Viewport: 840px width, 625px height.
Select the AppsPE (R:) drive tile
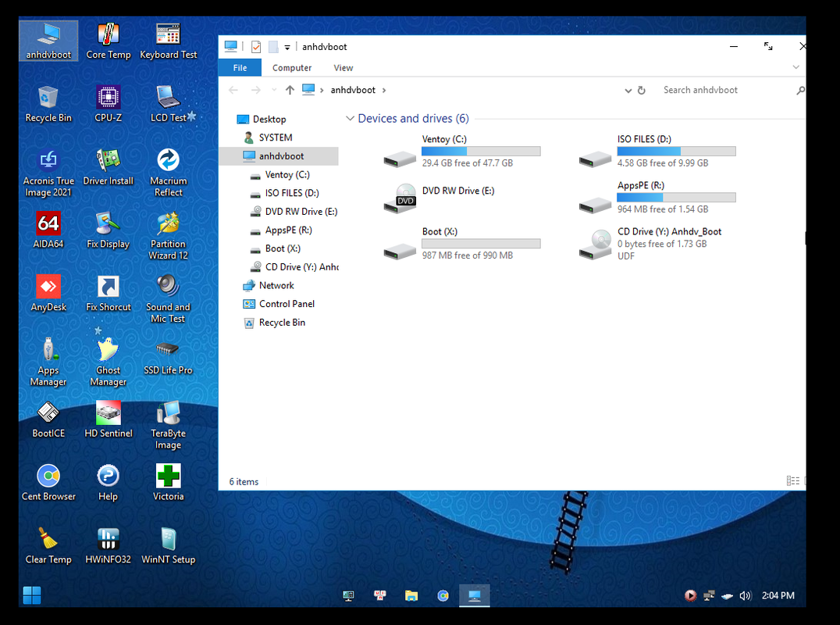[x=657, y=198]
